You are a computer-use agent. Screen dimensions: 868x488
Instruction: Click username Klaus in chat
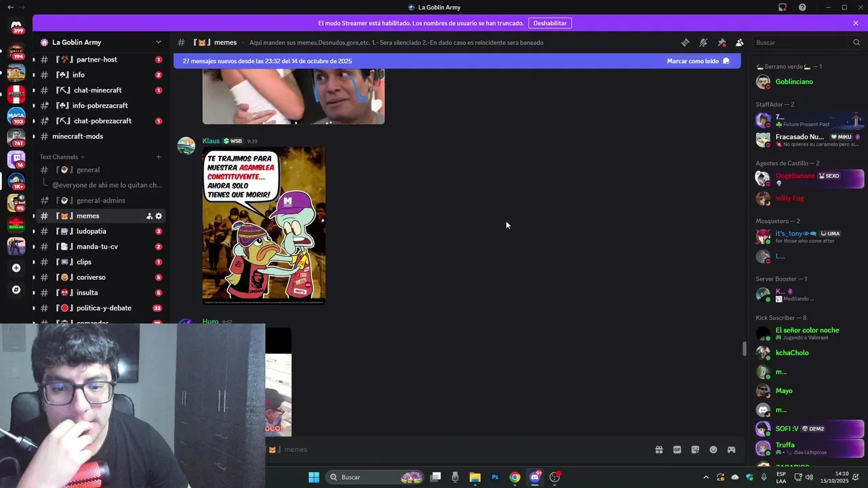click(x=211, y=141)
